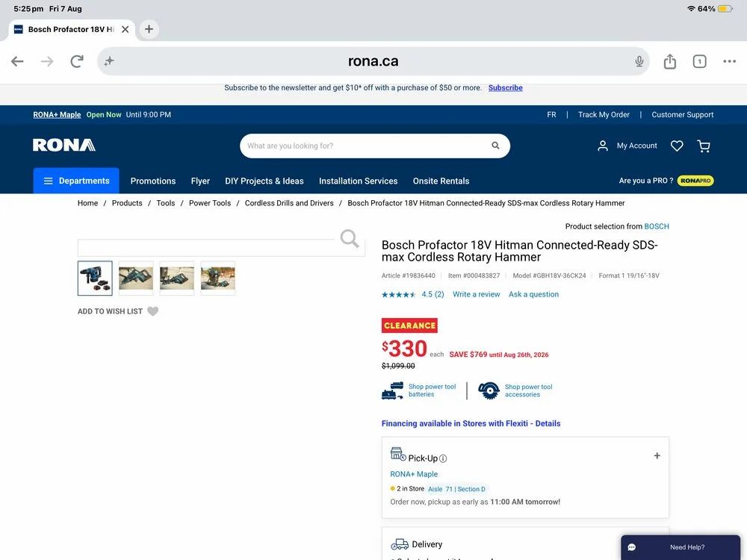The height and width of the screenshot is (560, 747).
Task: Click the My Account person icon
Action: tap(603, 146)
